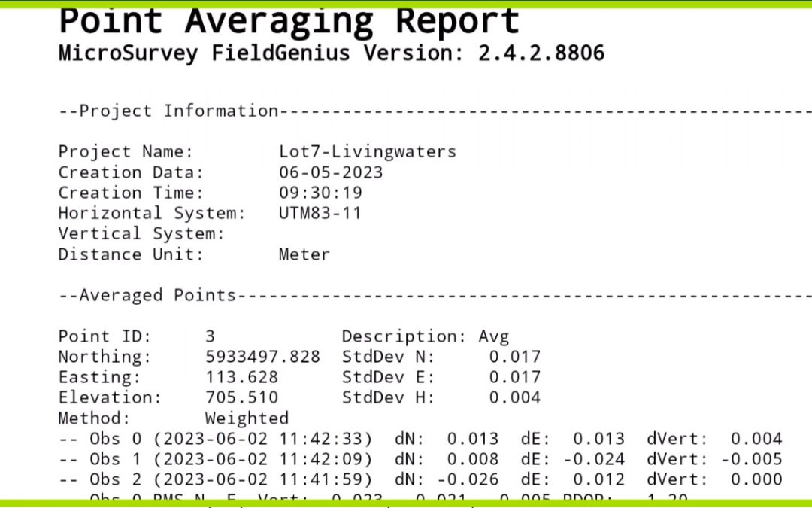Click the StdDev H value 0.004
The height and width of the screenshot is (508, 812).
pos(514,397)
